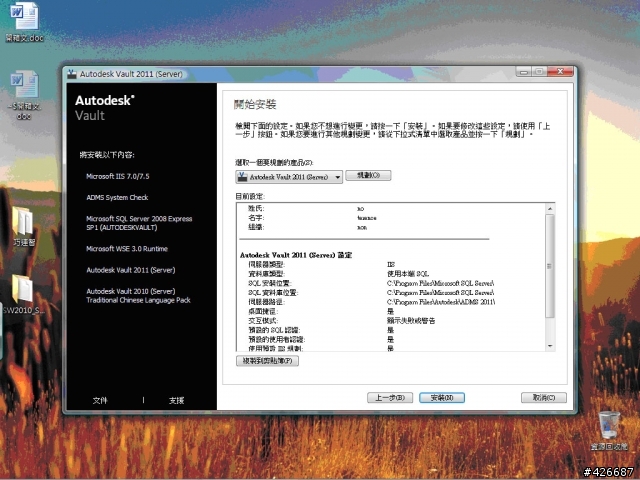Open the 文件 documentation link
This screenshot has height=480, width=640.
tap(100, 400)
